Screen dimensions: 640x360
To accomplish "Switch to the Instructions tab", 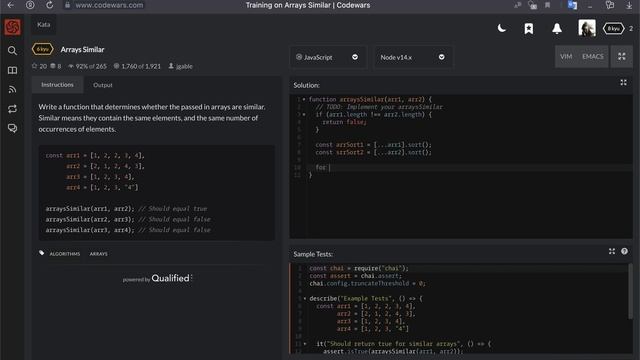I will [x=57, y=85].
